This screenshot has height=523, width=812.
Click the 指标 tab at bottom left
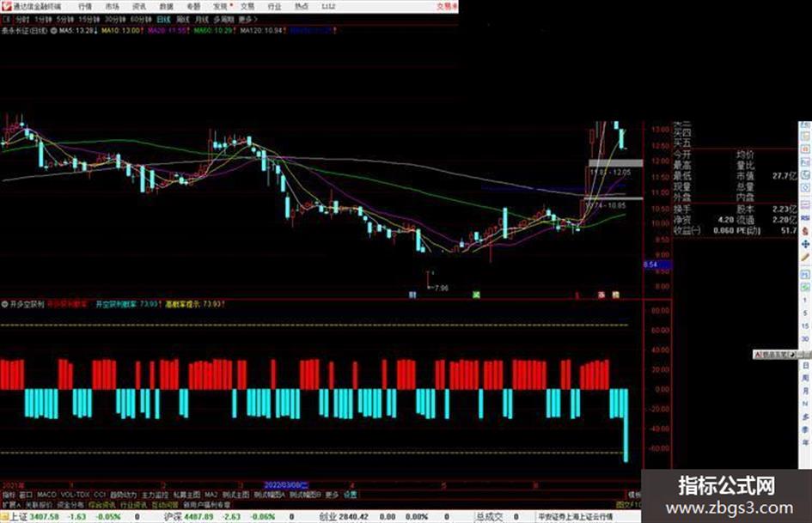pyautogui.click(x=9, y=495)
